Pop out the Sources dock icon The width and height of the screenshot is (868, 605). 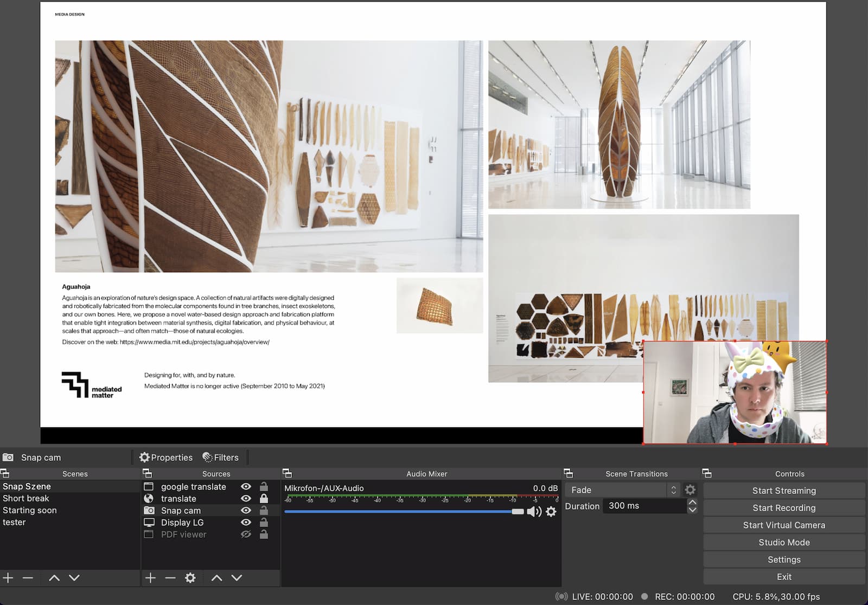point(147,473)
